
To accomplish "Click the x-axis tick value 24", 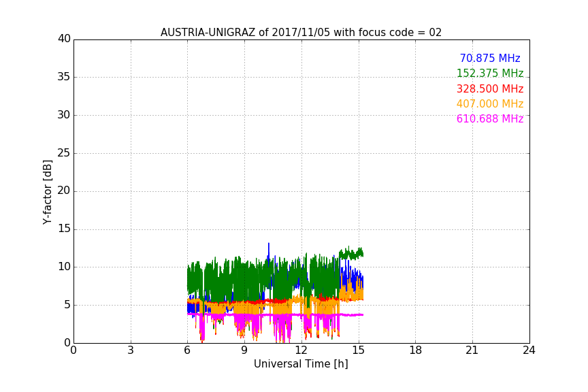I will (529, 350).
